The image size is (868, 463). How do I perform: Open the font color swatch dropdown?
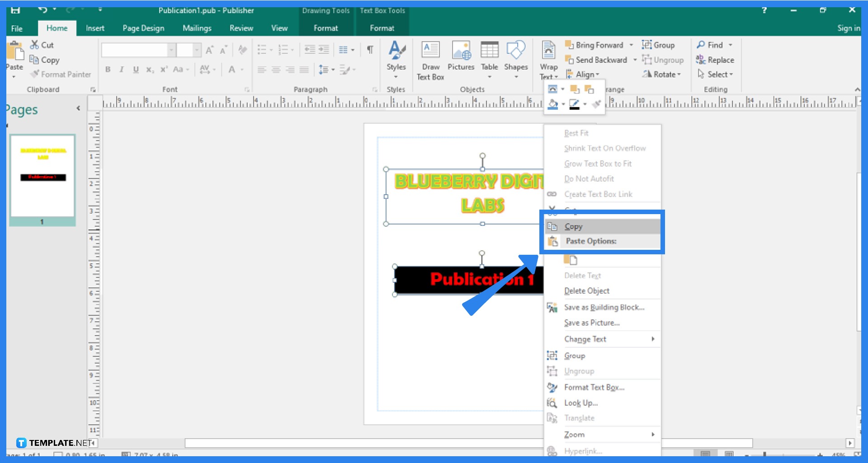point(241,69)
